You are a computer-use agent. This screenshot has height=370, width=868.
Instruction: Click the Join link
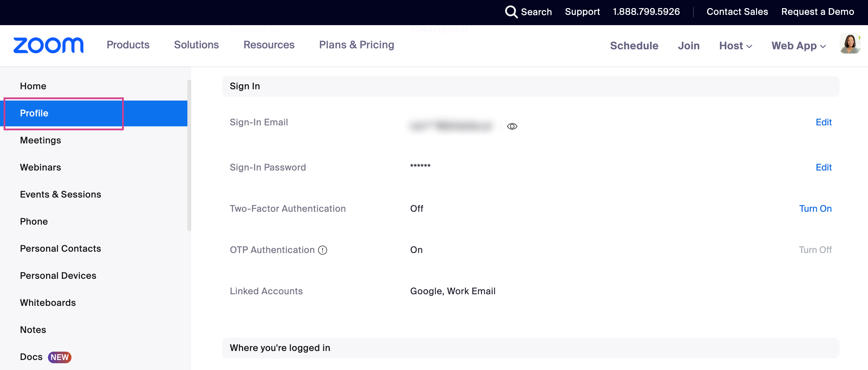point(688,45)
